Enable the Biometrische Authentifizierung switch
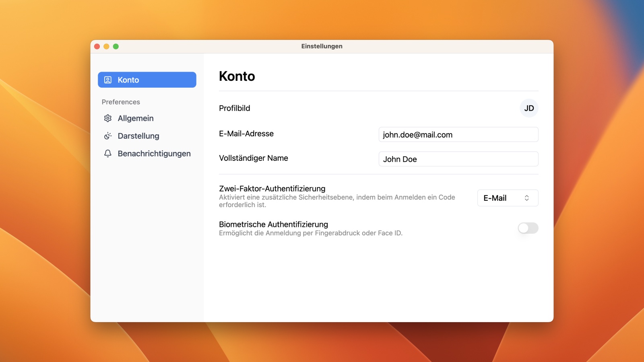 (x=528, y=228)
